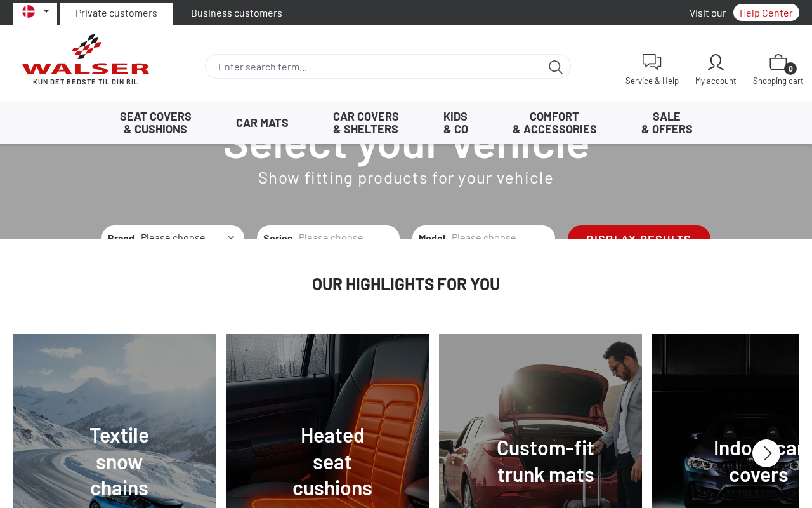Open the Custom-fit trunk mats tile
The height and width of the screenshot is (508, 812).
click(x=540, y=421)
